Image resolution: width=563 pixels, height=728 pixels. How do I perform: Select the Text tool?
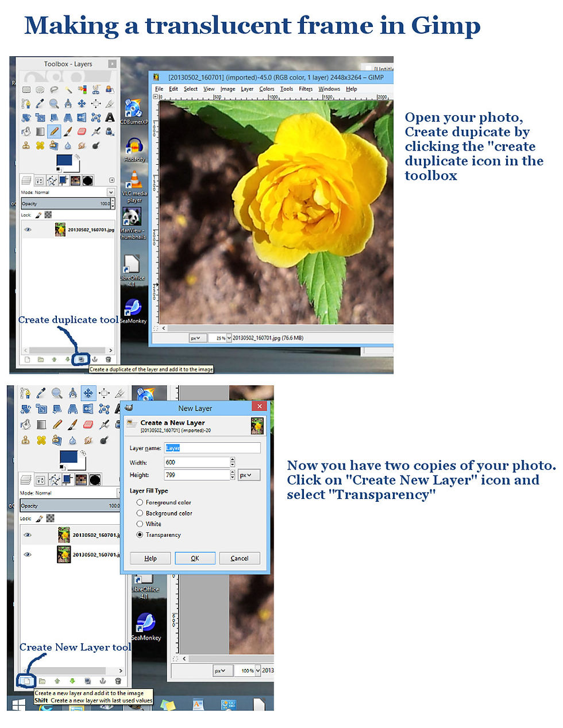click(x=109, y=118)
